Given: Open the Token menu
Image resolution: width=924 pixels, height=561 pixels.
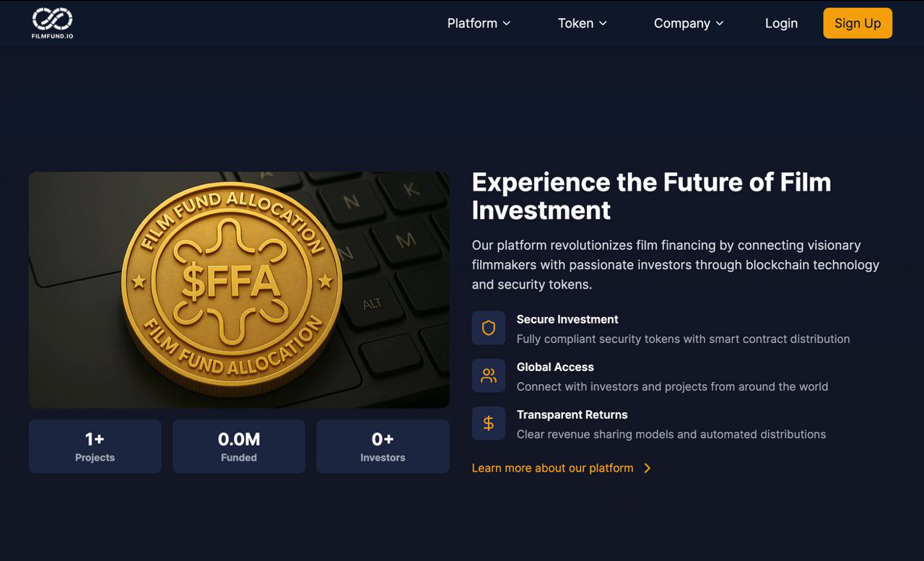Looking at the screenshot, I should (x=575, y=23).
